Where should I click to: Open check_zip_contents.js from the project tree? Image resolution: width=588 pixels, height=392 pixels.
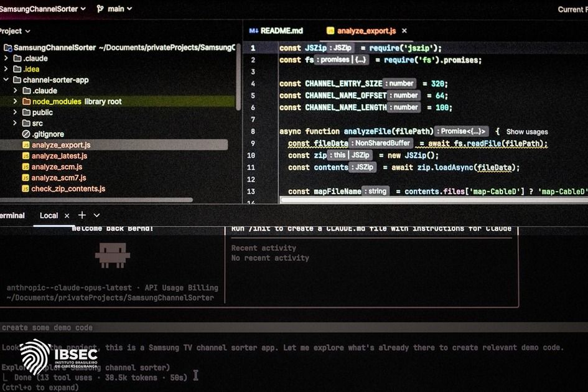click(x=68, y=189)
